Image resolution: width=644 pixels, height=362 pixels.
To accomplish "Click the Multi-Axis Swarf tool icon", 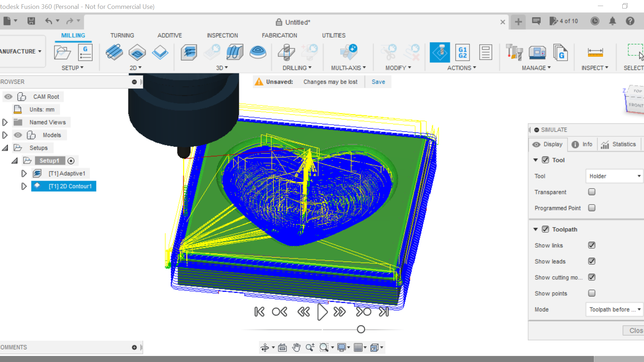I will click(348, 53).
